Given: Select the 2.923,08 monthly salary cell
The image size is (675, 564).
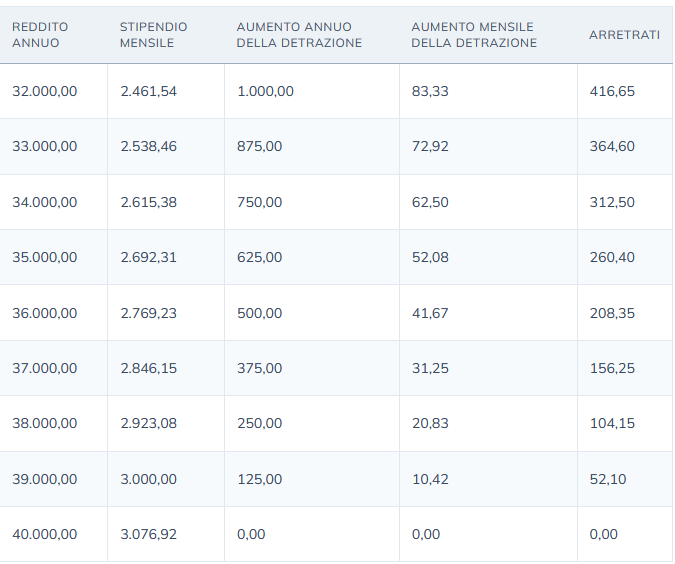Looking at the screenshot, I should [x=148, y=423].
